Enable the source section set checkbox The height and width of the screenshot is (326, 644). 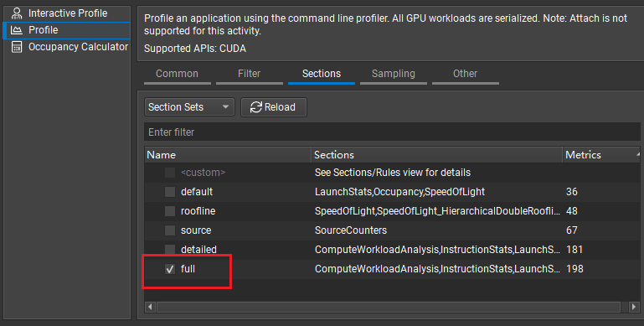tap(170, 230)
